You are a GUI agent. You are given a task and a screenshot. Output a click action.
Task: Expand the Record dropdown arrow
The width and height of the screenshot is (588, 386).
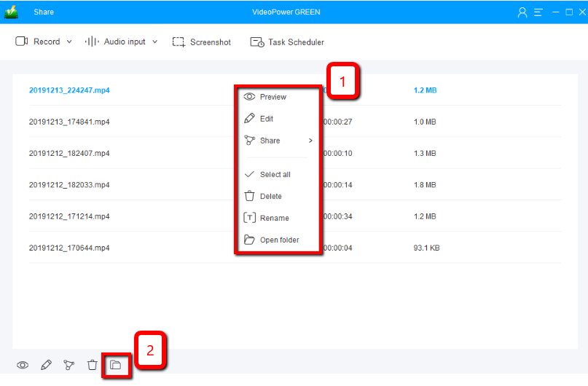point(69,42)
